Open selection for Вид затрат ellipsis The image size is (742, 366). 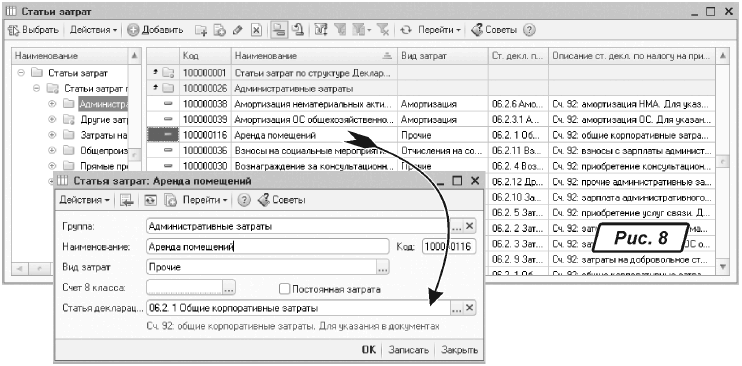382,268
